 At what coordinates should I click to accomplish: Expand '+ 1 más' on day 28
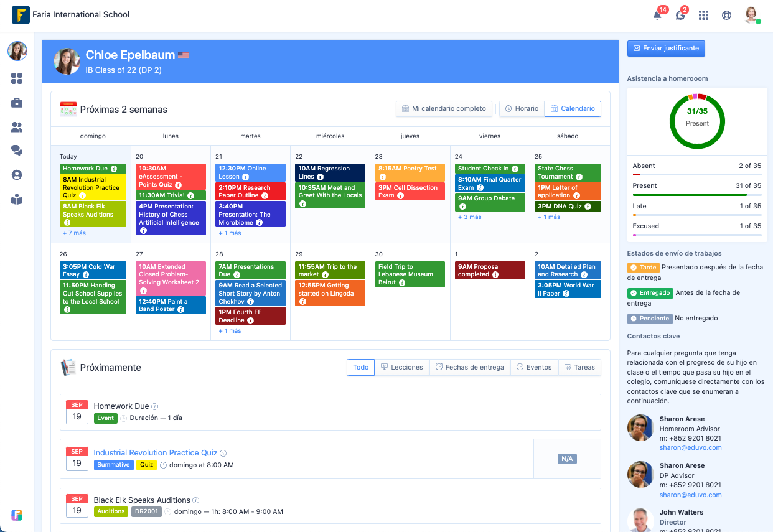coord(230,331)
